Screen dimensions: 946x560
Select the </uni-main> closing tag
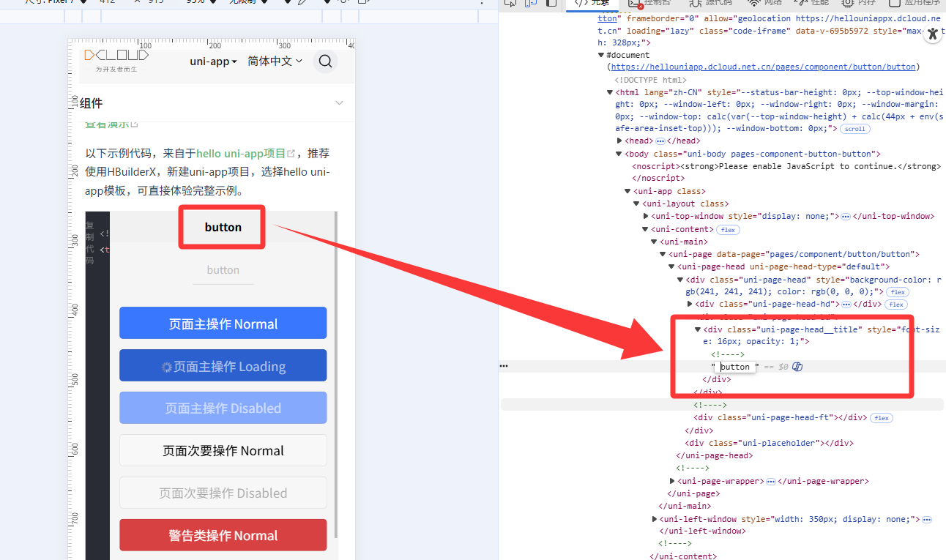[x=685, y=506]
